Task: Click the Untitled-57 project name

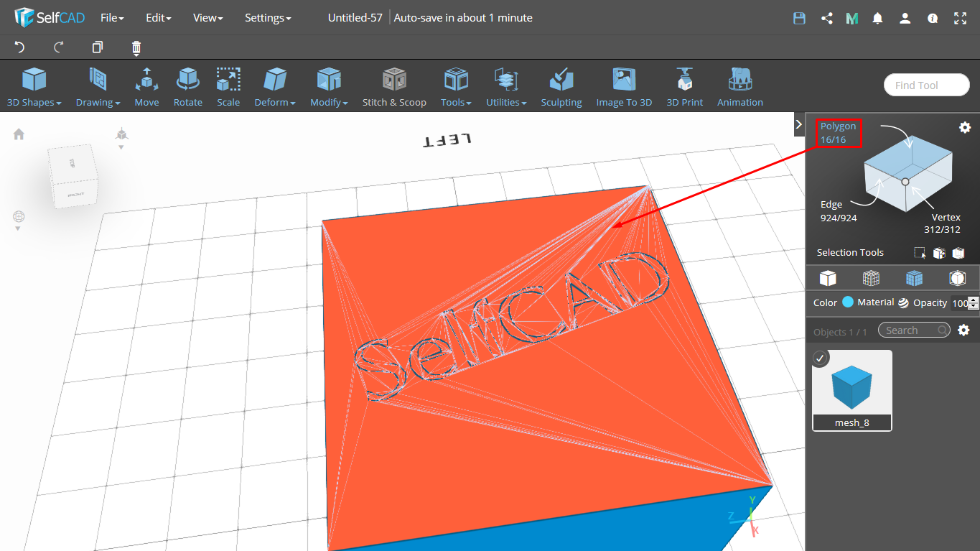Action: (355, 17)
